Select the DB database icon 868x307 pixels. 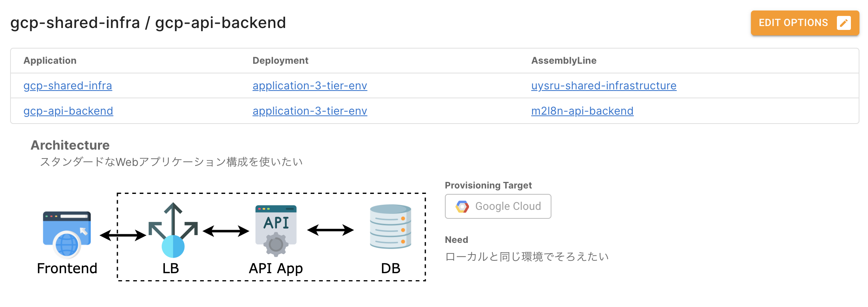tap(390, 227)
